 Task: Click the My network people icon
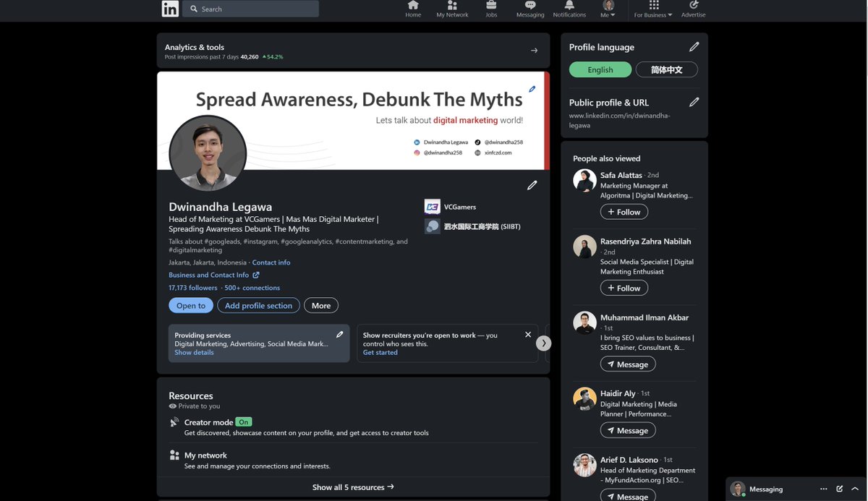174,455
